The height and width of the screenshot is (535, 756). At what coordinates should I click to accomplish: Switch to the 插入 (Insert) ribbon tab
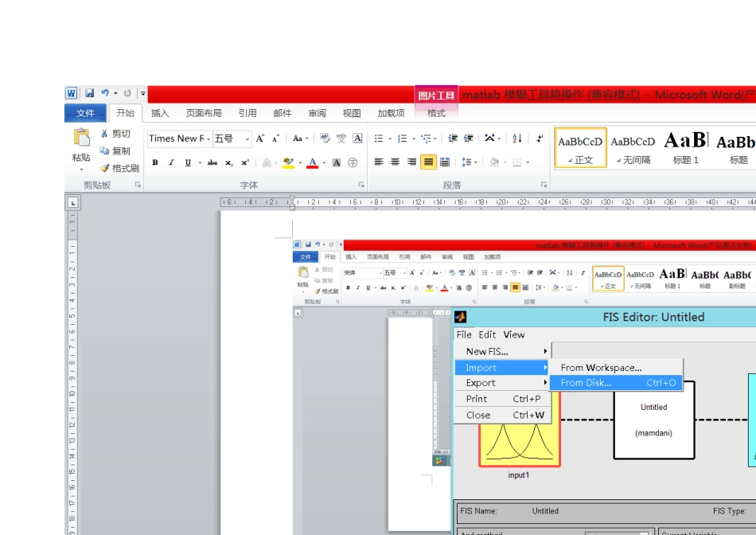tap(160, 113)
